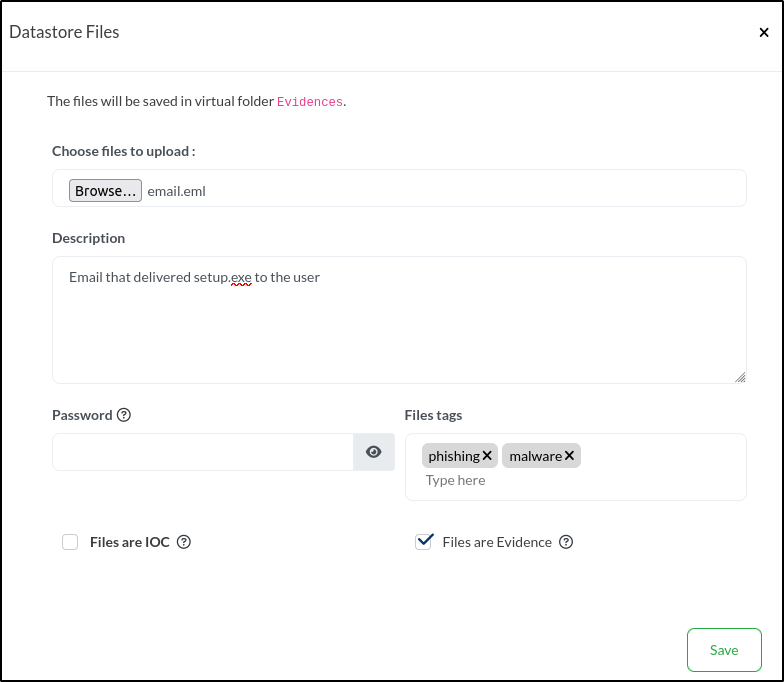Open help icon next to Files are IOC

pos(183,542)
